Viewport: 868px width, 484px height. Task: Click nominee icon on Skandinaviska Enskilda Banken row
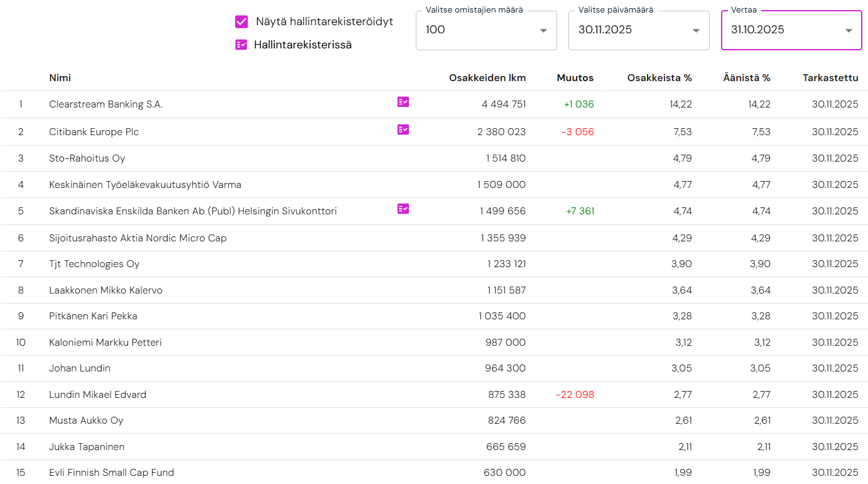403,209
